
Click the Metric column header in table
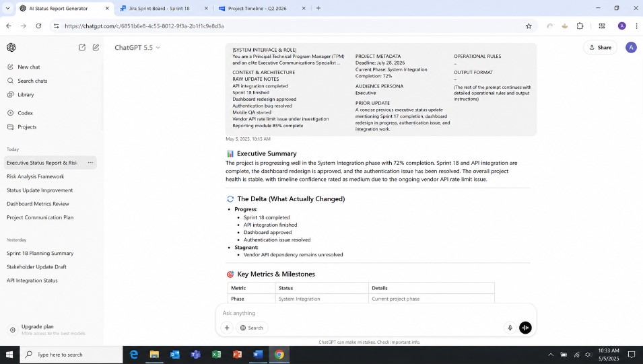(252, 288)
